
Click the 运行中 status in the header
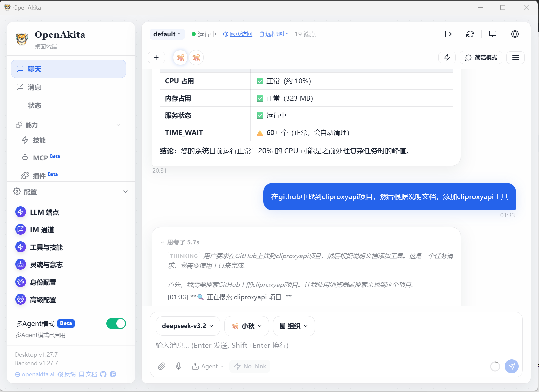[x=204, y=34]
